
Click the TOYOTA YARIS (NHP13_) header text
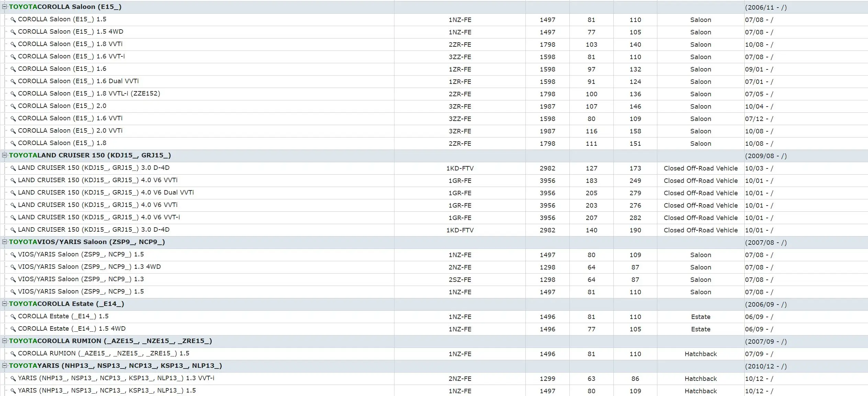coord(115,366)
